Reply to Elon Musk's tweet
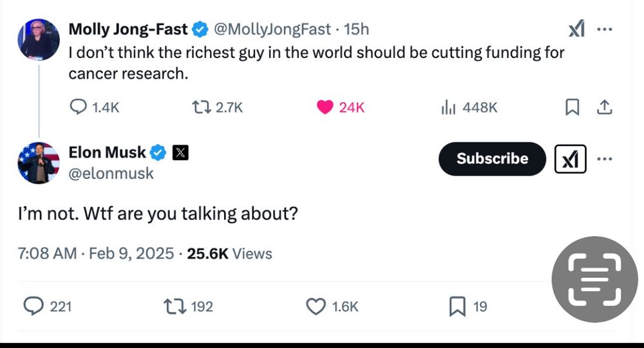 point(33,307)
